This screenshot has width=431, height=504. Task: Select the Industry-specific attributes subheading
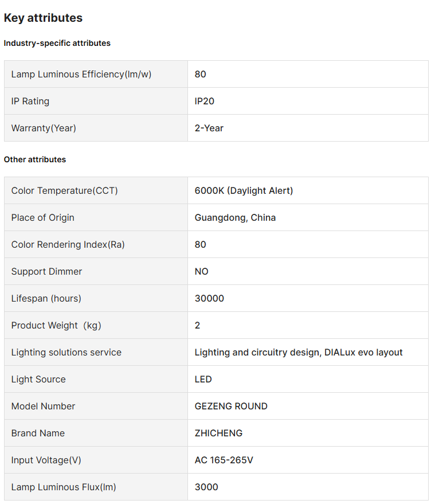coord(57,43)
